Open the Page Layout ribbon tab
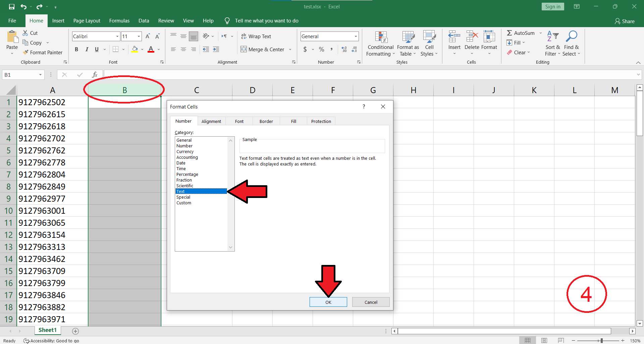 pyautogui.click(x=87, y=21)
